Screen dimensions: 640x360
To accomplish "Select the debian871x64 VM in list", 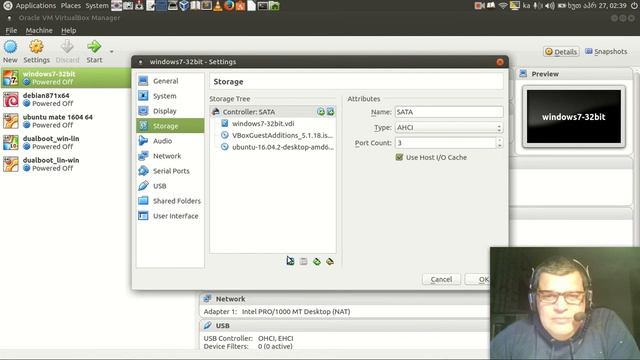I will pyautogui.click(x=65, y=99).
